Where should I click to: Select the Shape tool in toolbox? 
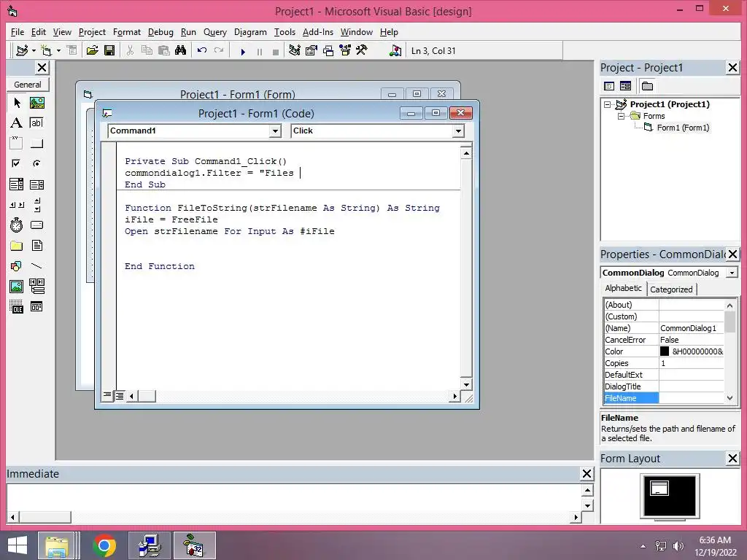pyautogui.click(x=17, y=265)
